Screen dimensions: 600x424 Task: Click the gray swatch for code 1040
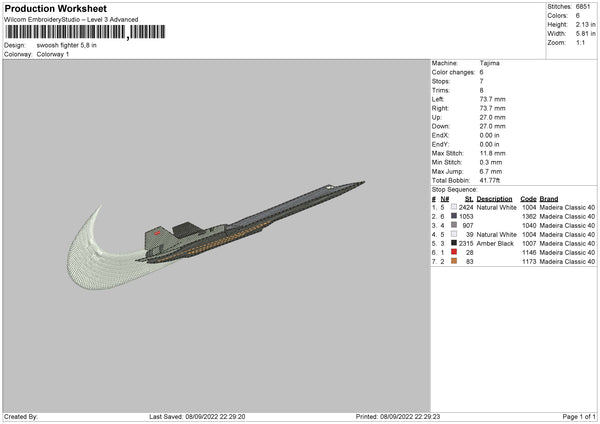pyautogui.click(x=454, y=225)
